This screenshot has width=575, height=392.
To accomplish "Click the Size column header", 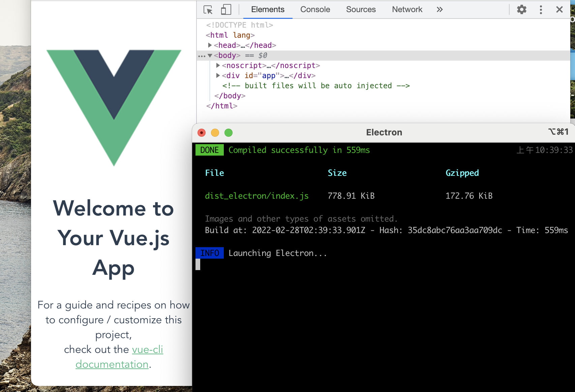I will click(x=337, y=173).
